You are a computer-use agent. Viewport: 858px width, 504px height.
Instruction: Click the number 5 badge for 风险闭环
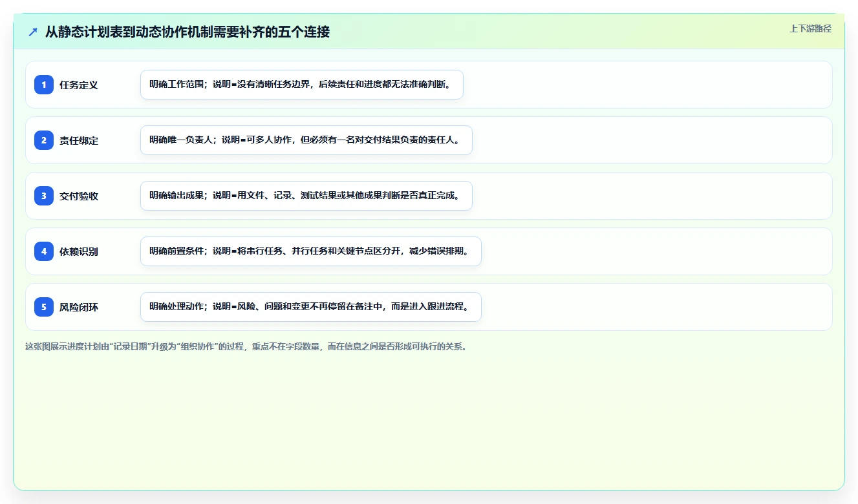(x=44, y=307)
